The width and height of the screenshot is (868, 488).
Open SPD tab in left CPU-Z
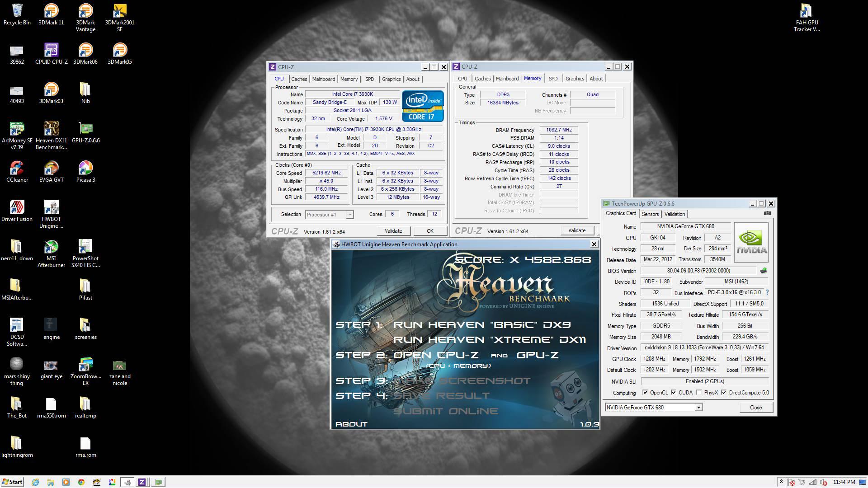(x=370, y=79)
